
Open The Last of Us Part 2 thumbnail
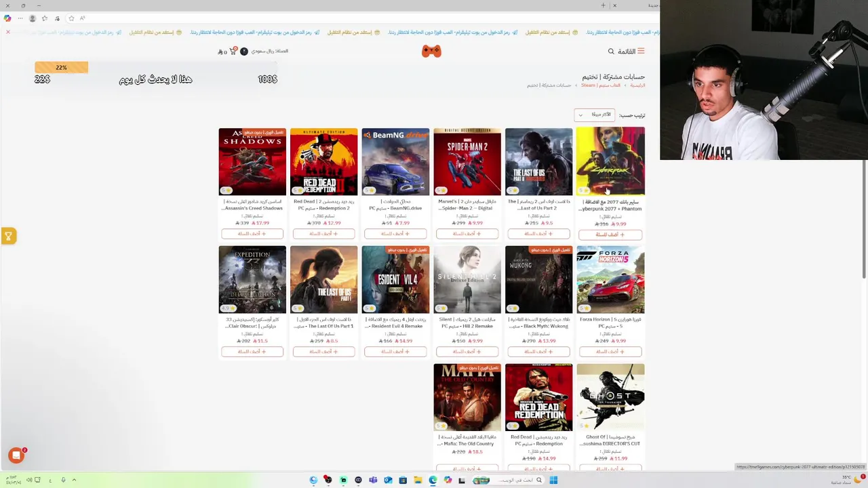tap(538, 161)
